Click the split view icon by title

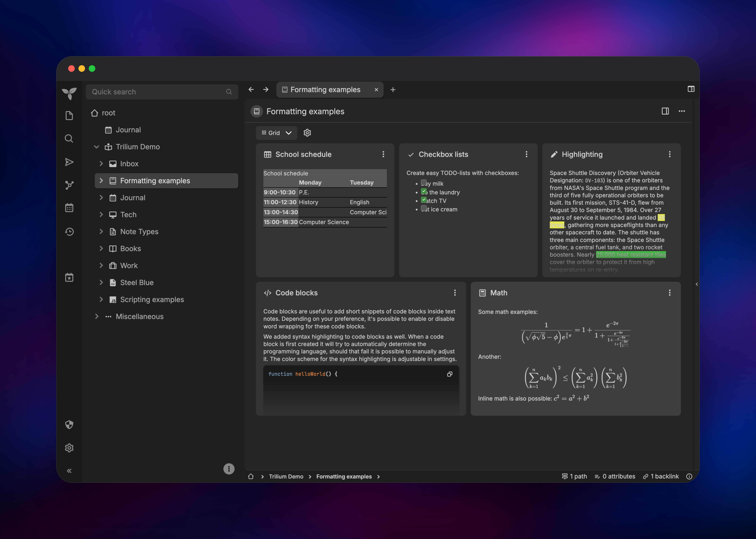[665, 111]
